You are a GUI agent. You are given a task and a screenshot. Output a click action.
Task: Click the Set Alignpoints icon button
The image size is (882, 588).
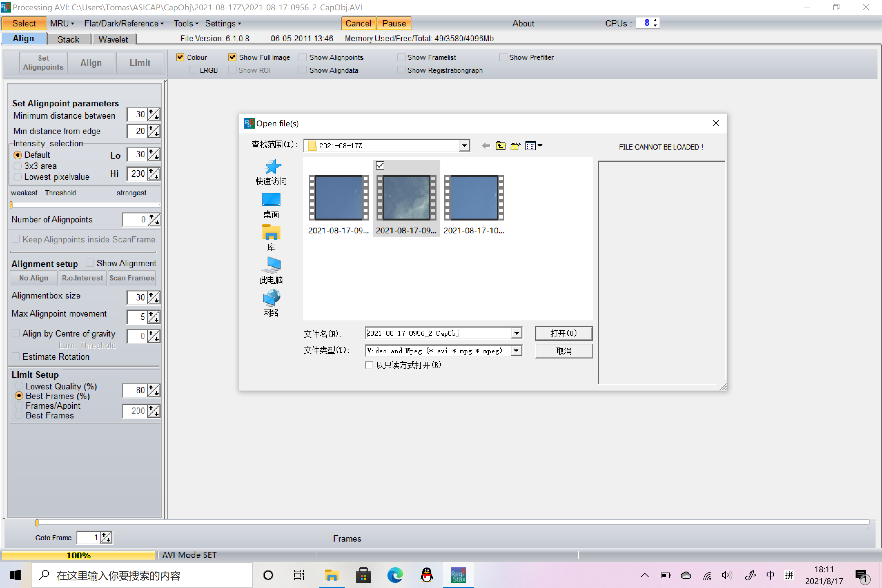pos(43,62)
